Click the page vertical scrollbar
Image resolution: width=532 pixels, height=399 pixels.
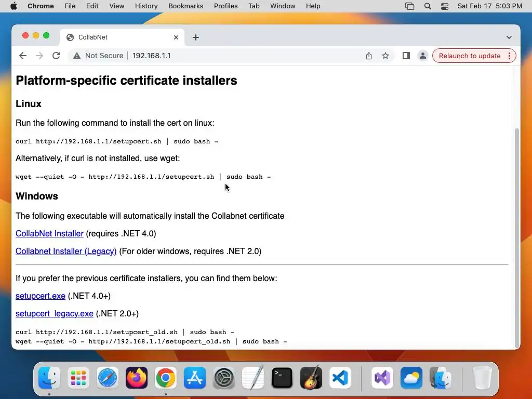tap(517, 237)
